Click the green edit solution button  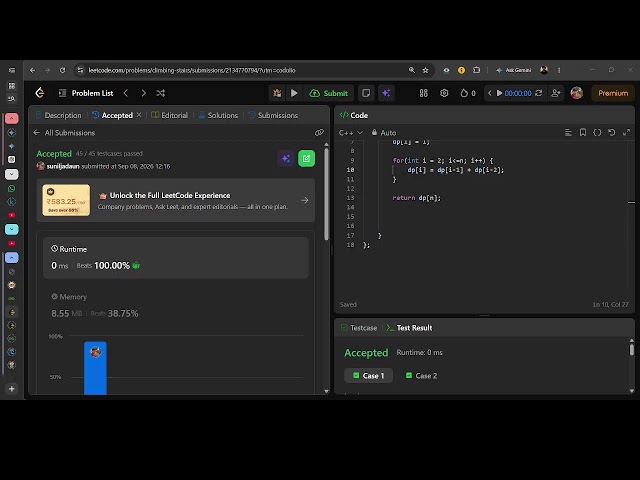307,158
